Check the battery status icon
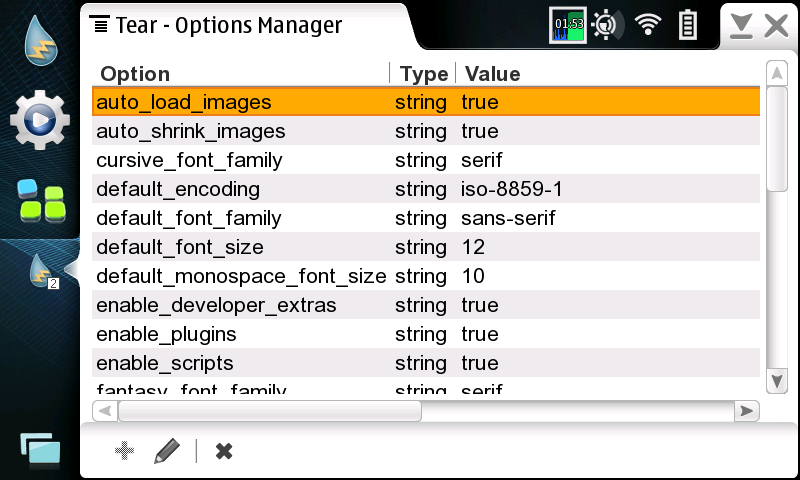This screenshot has width=800, height=480. click(x=687, y=24)
